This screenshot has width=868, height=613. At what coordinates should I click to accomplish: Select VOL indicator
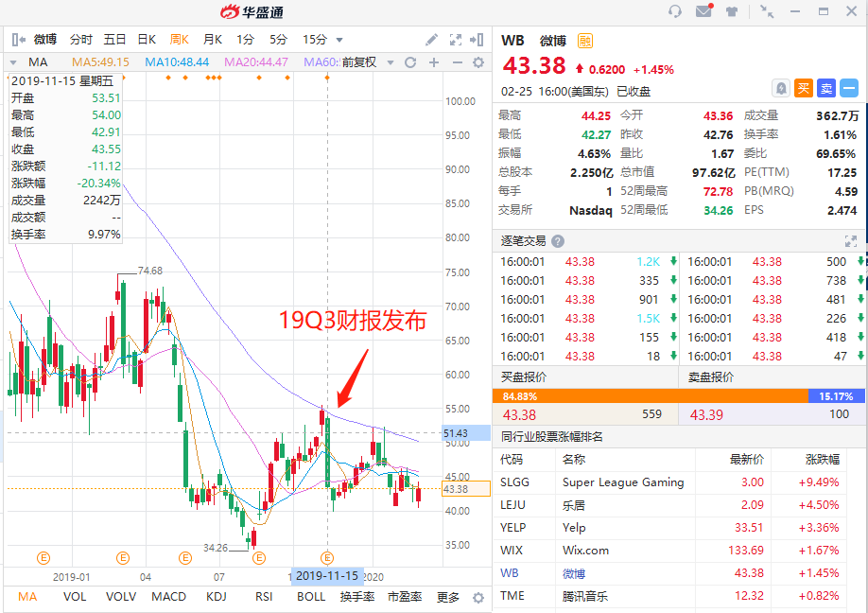point(75,596)
